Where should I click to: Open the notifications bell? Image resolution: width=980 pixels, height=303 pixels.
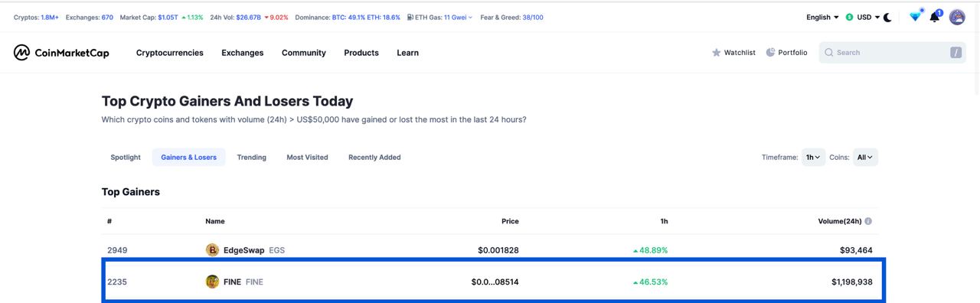click(935, 17)
